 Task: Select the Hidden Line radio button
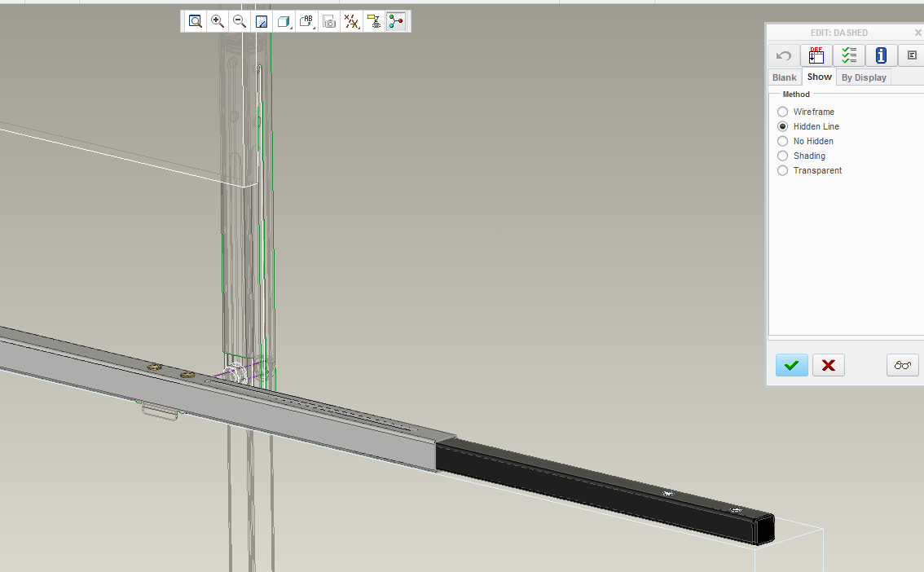782,126
